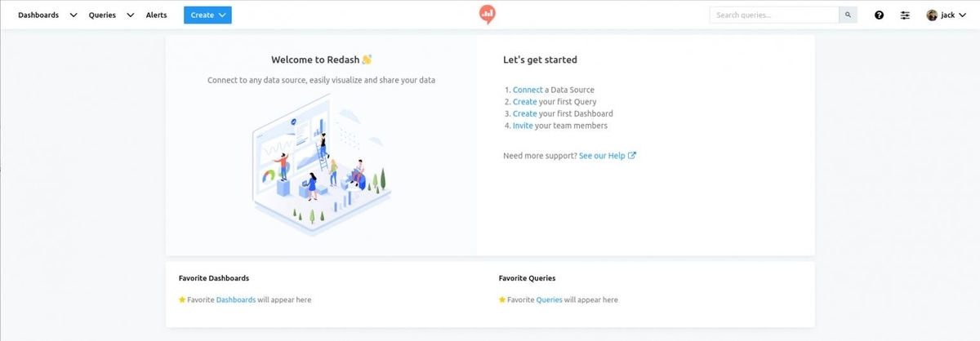Screen dimensions: 980x341
Task: Open the help question mark icon
Action: tap(879, 15)
